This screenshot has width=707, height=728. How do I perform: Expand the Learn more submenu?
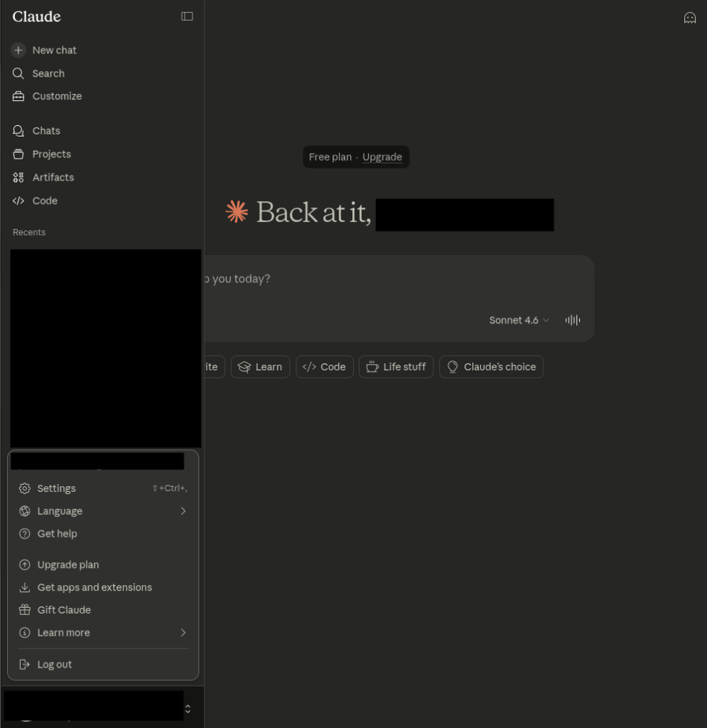103,633
